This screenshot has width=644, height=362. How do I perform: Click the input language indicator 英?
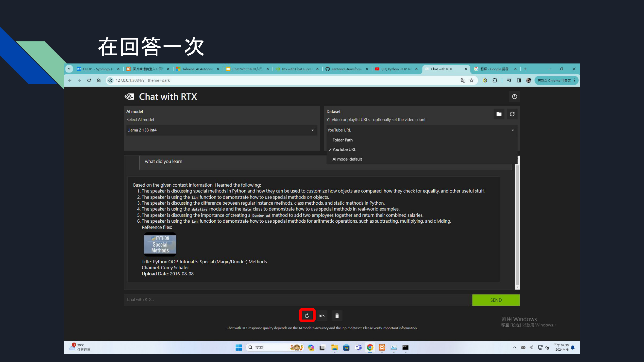[x=532, y=347]
